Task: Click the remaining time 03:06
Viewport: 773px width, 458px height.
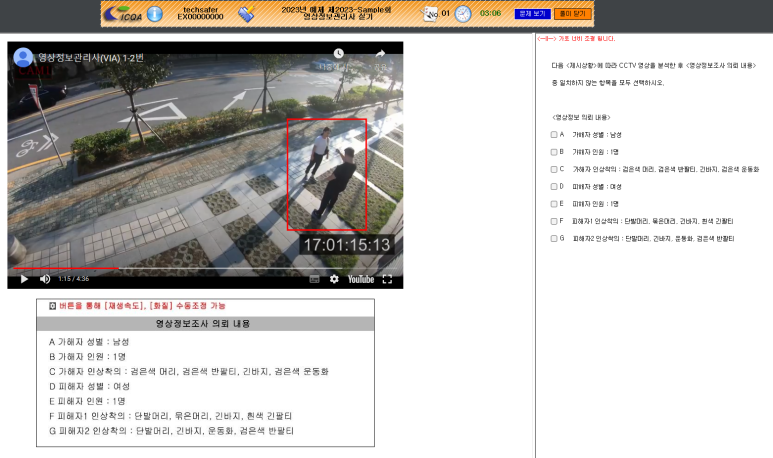Action: click(490, 13)
